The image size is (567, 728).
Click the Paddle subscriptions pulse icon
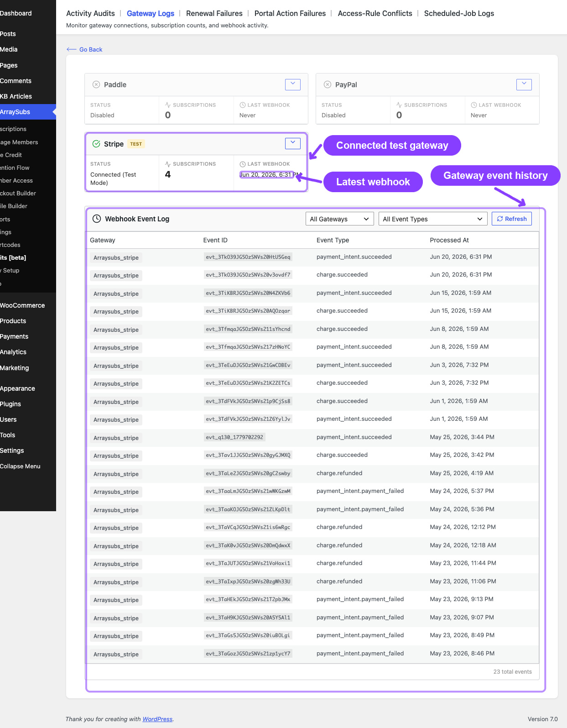tap(168, 105)
